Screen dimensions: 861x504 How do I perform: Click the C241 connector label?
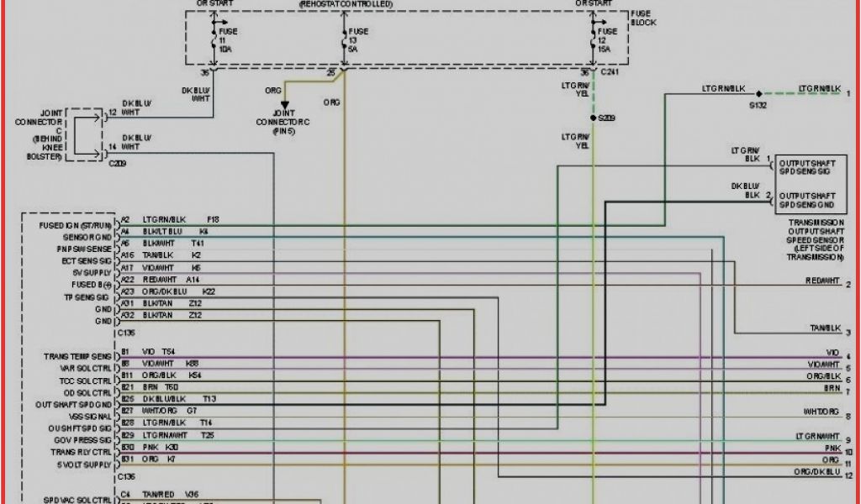pyautogui.click(x=610, y=72)
